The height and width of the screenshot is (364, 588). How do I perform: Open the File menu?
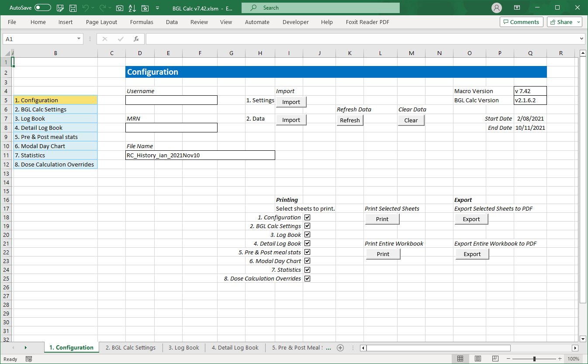12,22
